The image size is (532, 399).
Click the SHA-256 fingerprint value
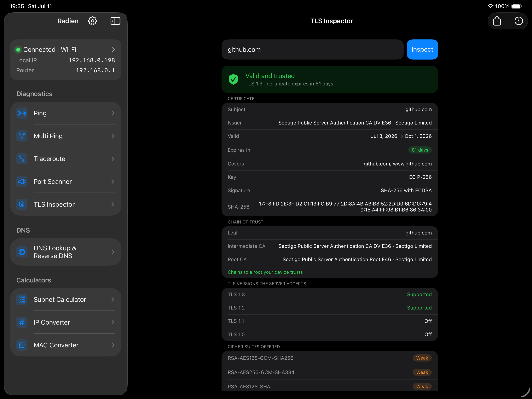pos(345,207)
